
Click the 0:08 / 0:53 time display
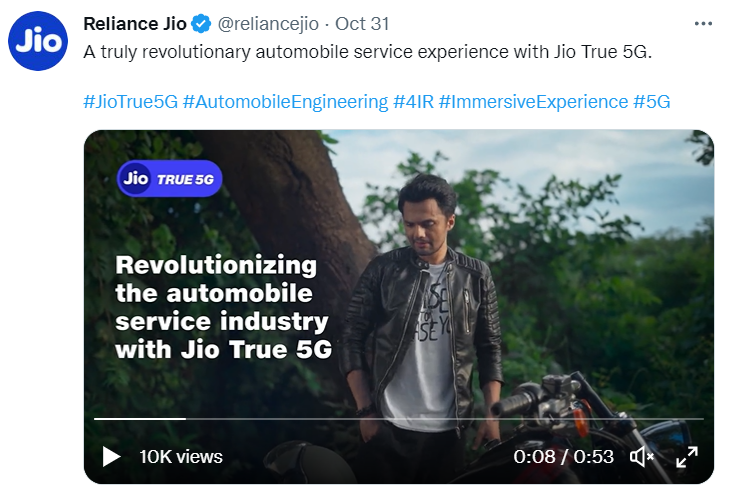point(563,457)
